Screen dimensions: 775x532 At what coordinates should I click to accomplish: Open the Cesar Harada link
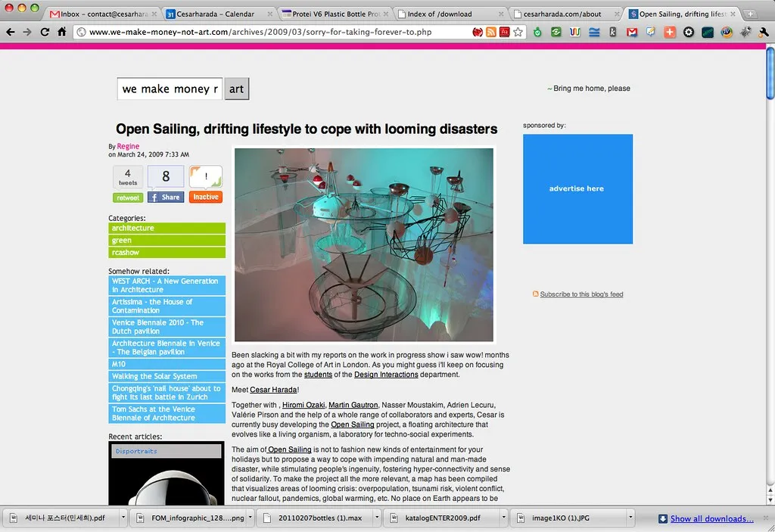pyautogui.click(x=273, y=390)
